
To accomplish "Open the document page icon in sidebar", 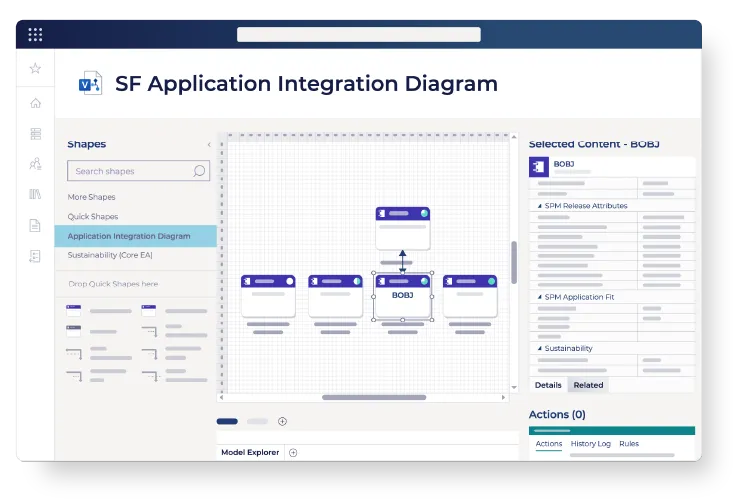I will [35, 225].
